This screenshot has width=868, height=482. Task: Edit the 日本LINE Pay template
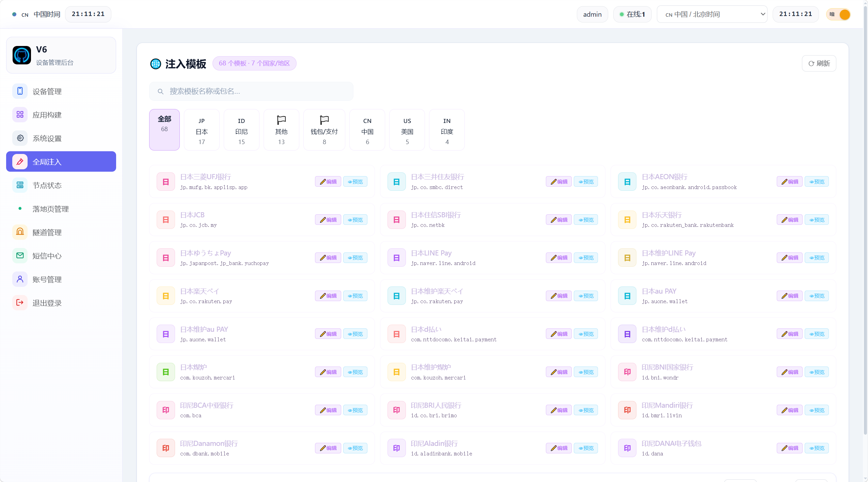559,258
